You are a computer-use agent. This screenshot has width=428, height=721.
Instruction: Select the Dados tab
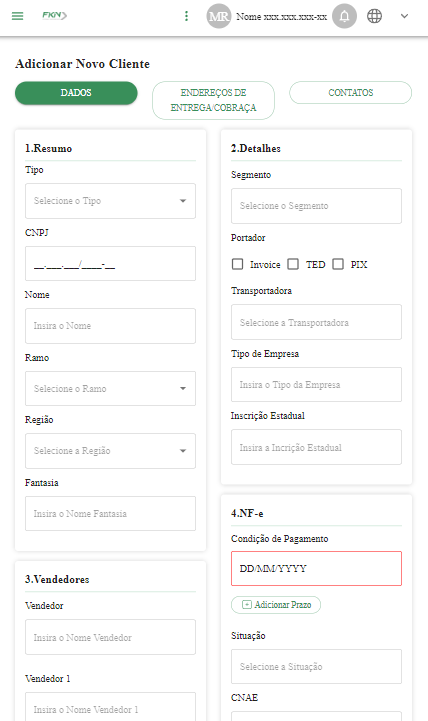(76, 93)
